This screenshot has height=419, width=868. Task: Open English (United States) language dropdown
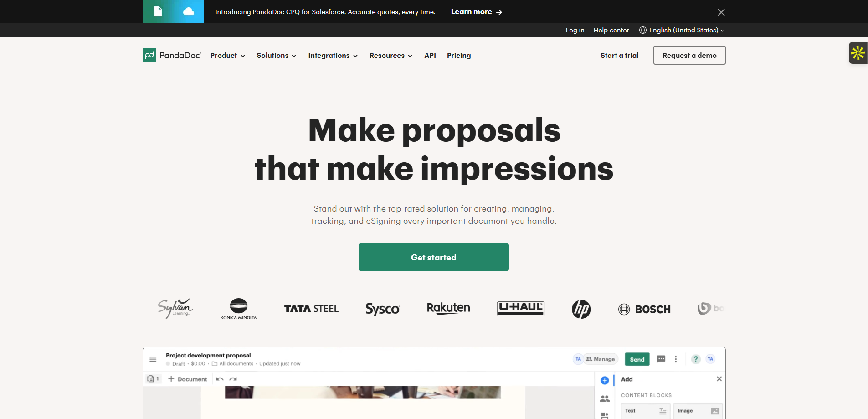click(682, 30)
